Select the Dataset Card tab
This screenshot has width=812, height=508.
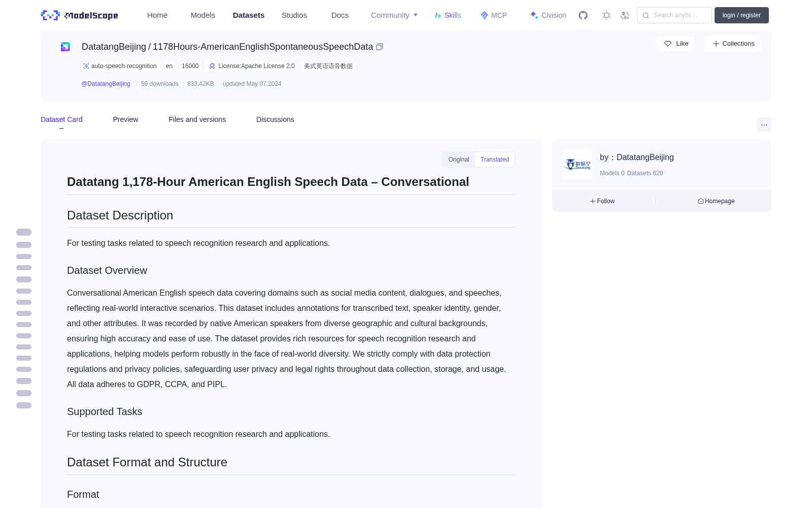tap(61, 119)
